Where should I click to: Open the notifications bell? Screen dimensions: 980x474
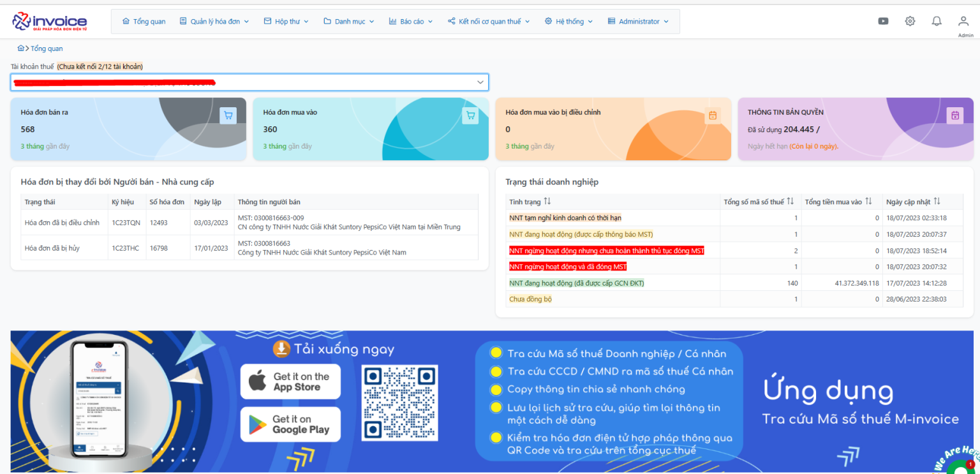[937, 21]
